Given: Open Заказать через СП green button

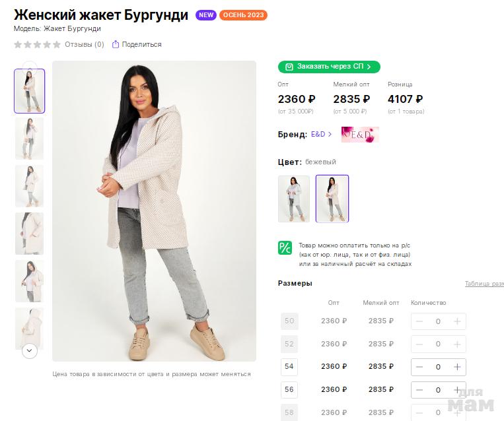Looking at the screenshot, I should point(329,67).
